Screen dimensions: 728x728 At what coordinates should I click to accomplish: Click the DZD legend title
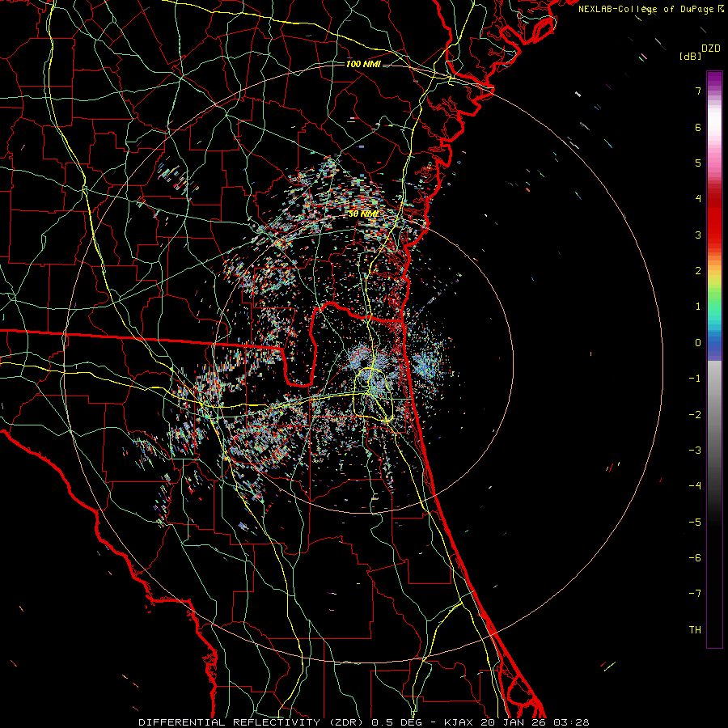[711, 49]
